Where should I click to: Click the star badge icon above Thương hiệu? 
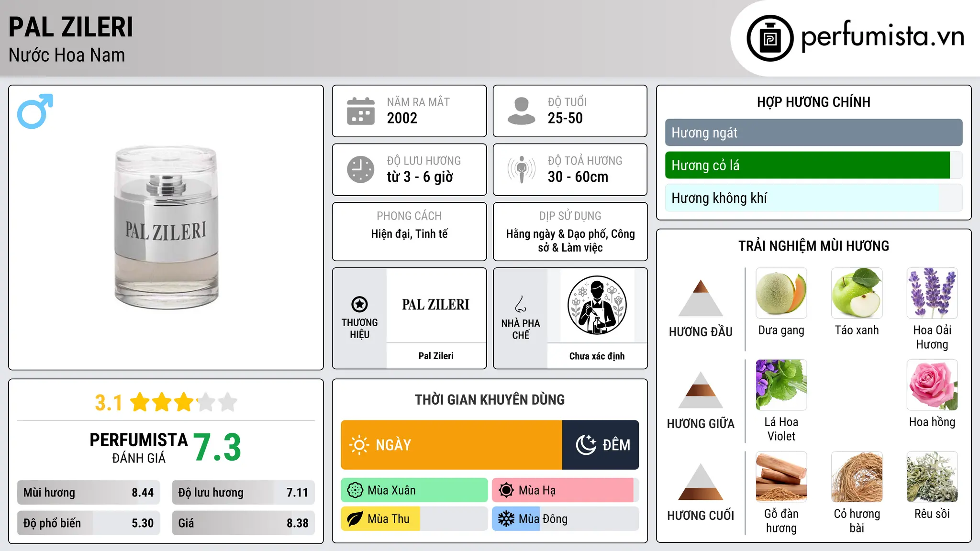tap(359, 304)
